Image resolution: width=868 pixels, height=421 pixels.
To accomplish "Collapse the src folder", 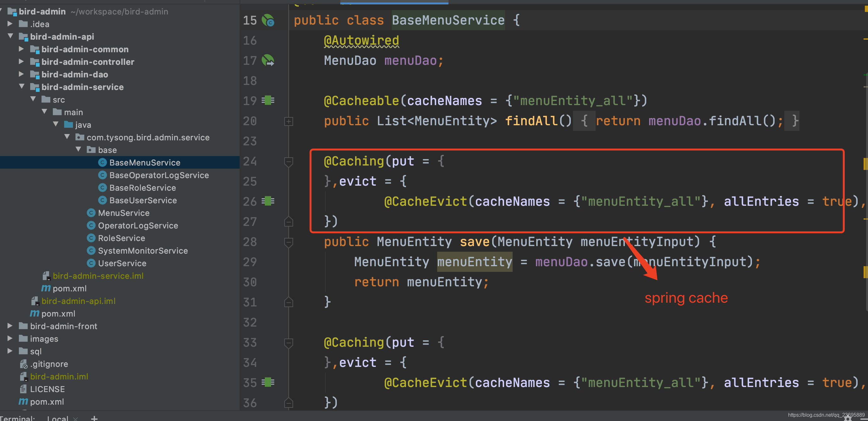I will (33, 99).
